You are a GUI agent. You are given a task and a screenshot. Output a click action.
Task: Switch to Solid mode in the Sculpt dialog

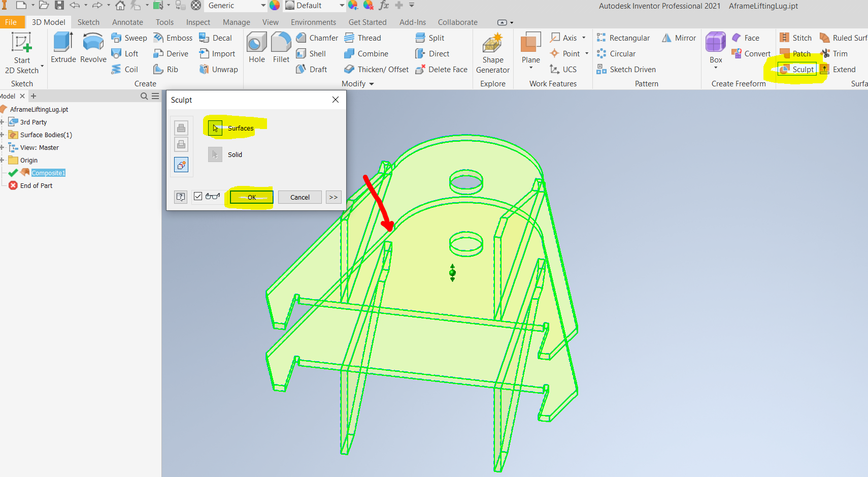coord(215,154)
